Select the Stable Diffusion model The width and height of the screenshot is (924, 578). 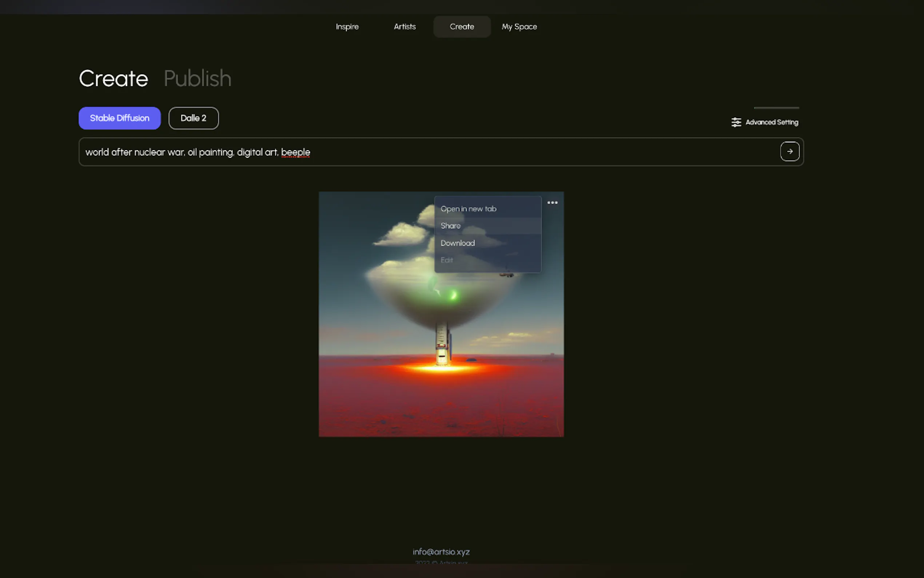tap(120, 118)
